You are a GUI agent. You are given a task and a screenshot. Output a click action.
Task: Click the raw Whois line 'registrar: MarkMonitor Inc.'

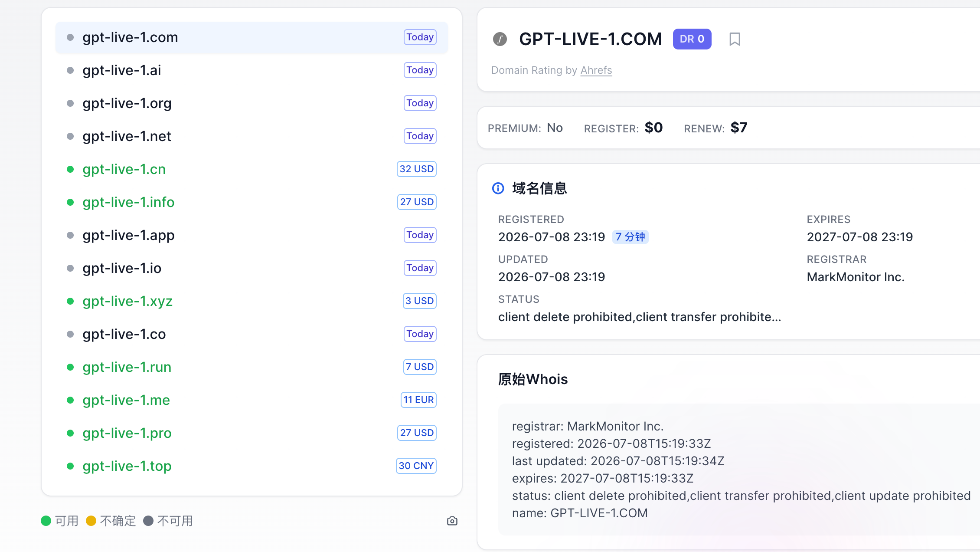pyautogui.click(x=588, y=426)
